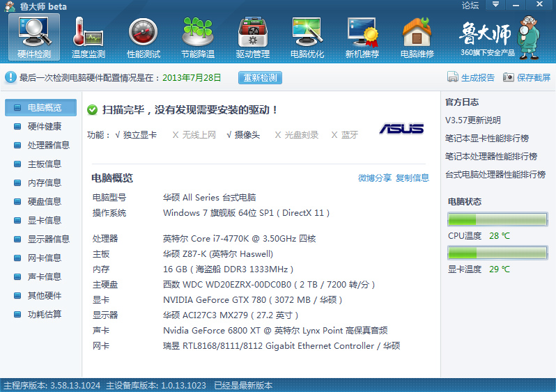The height and width of the screenshot is (392, 556).
Task: Select 其他硬件 in the sidebar
Action: [41, 295]
